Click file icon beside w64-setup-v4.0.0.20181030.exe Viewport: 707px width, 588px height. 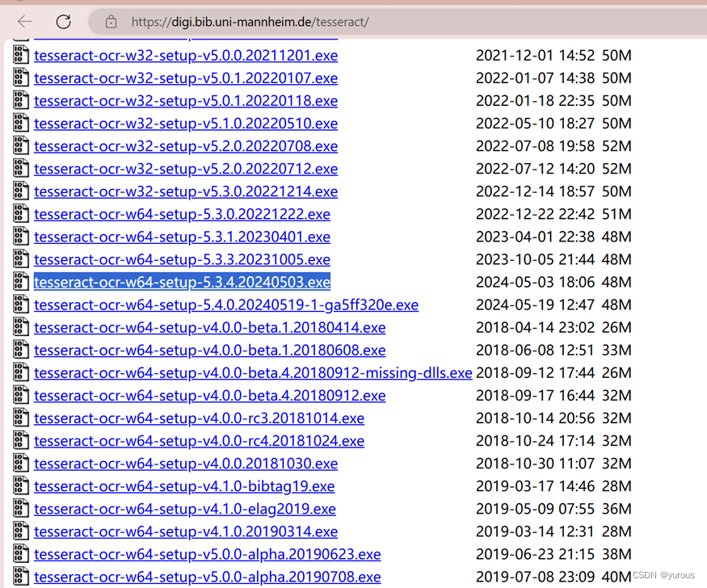21,463
